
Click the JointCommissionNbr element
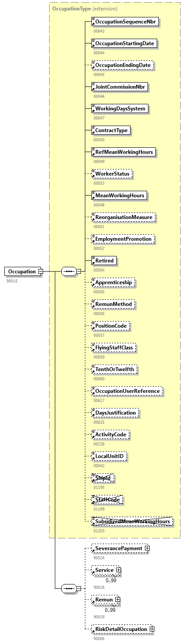coord(120,87)
